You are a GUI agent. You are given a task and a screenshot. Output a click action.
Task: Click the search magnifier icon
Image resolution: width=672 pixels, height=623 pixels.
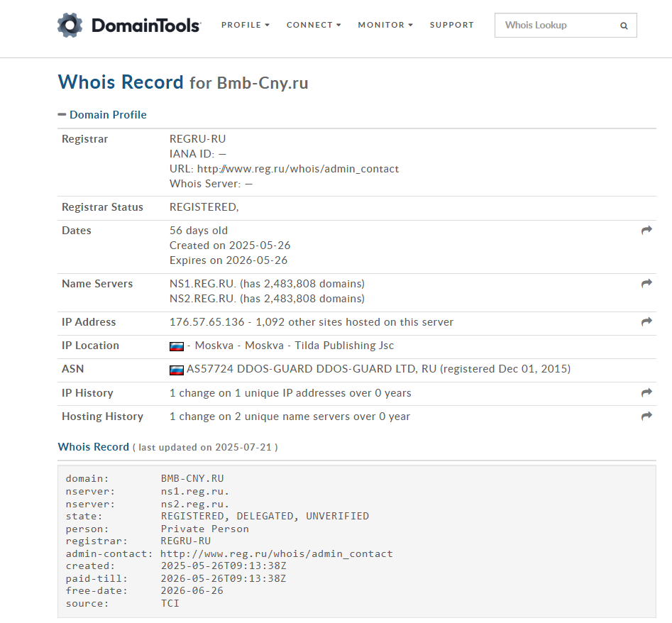point(624,26)
